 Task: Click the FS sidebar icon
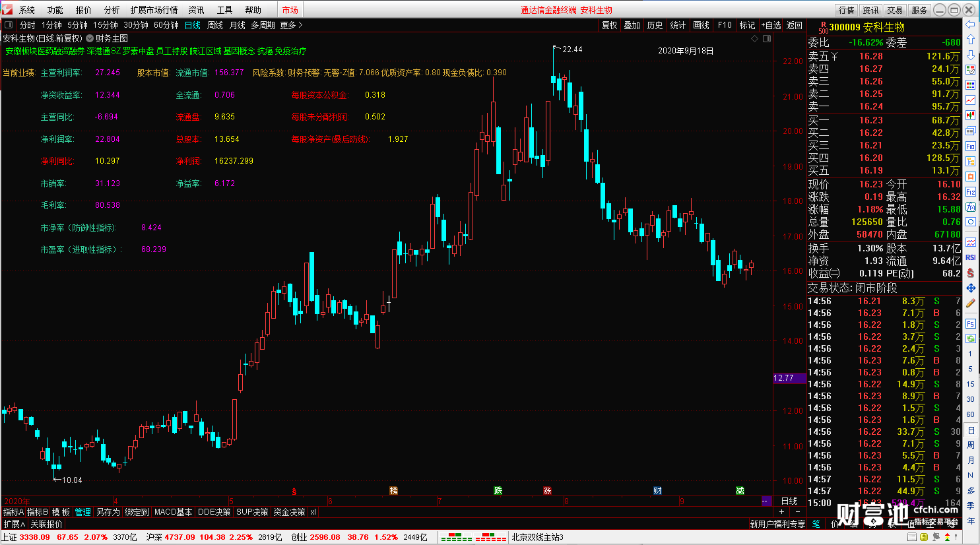pos(971,323)
